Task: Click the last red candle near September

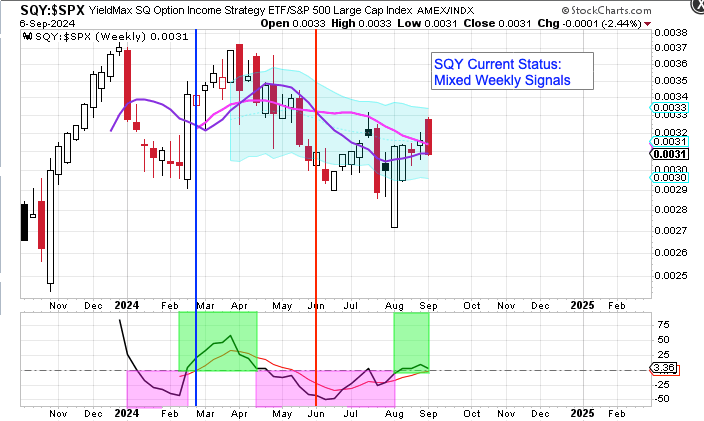Action: pyautogui.click(x=428, y=136)
